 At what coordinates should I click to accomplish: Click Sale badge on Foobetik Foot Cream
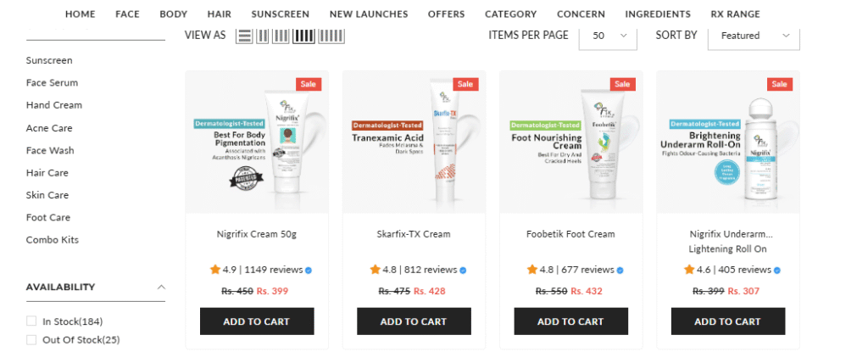click(x=623, y=84)
